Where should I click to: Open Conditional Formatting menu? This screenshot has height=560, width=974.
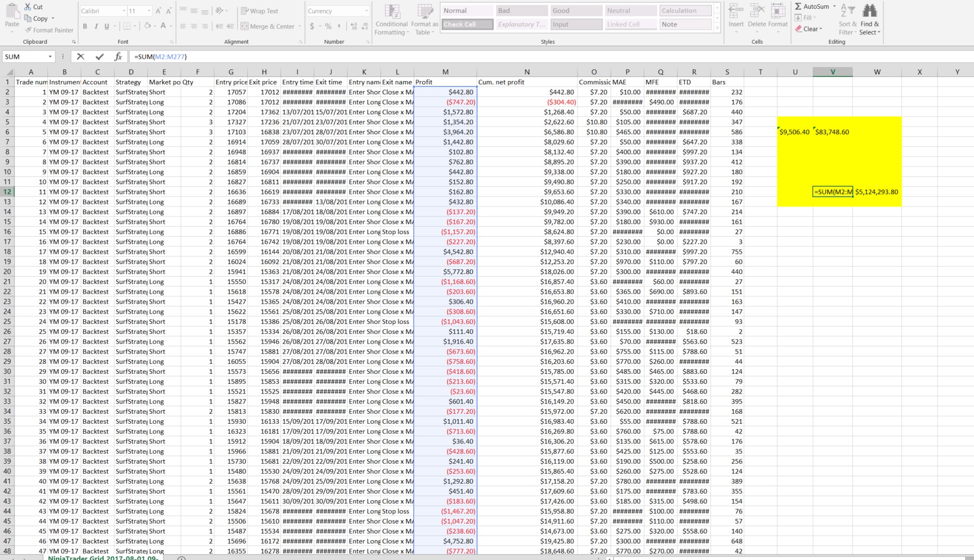click(x=392, y=20)
